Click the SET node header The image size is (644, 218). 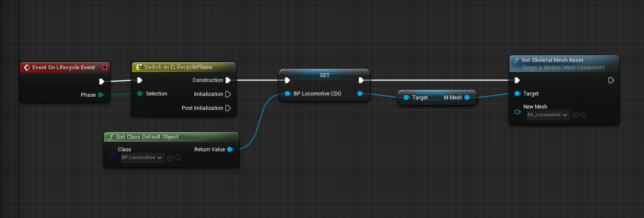325,75
